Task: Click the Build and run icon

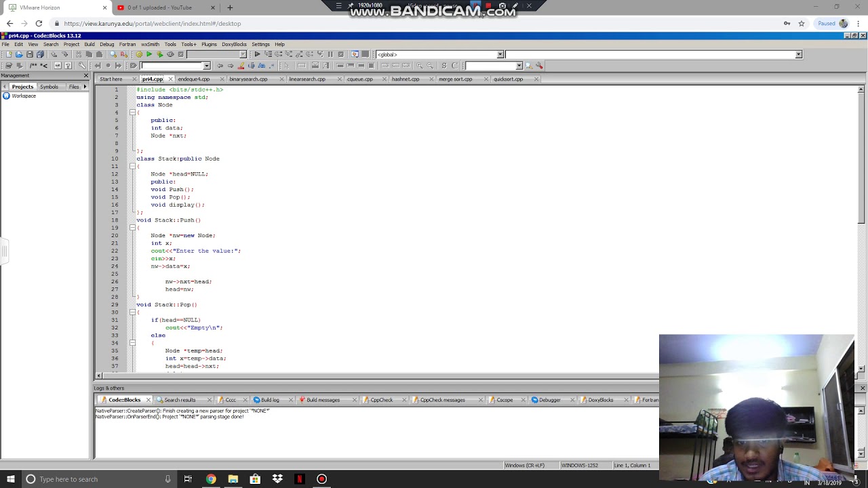Action: pyautogui.click(x=160, y=54)
